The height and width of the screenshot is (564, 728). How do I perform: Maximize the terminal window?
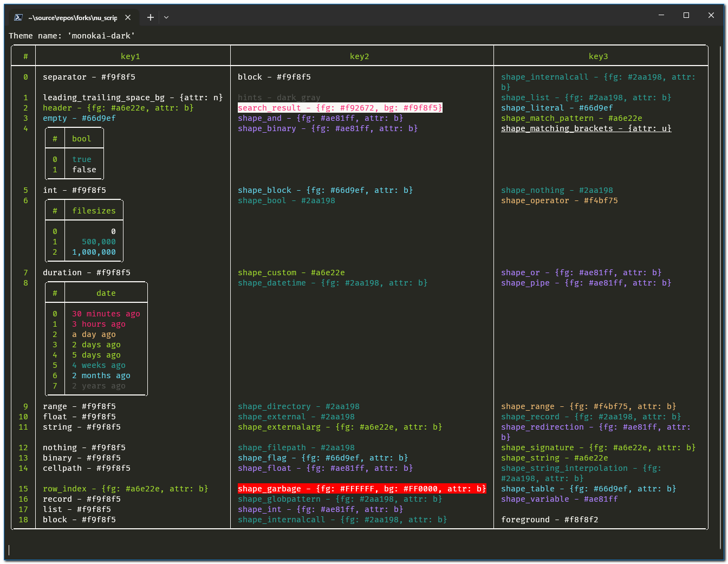pyautogui.click(x=686, y=15)
